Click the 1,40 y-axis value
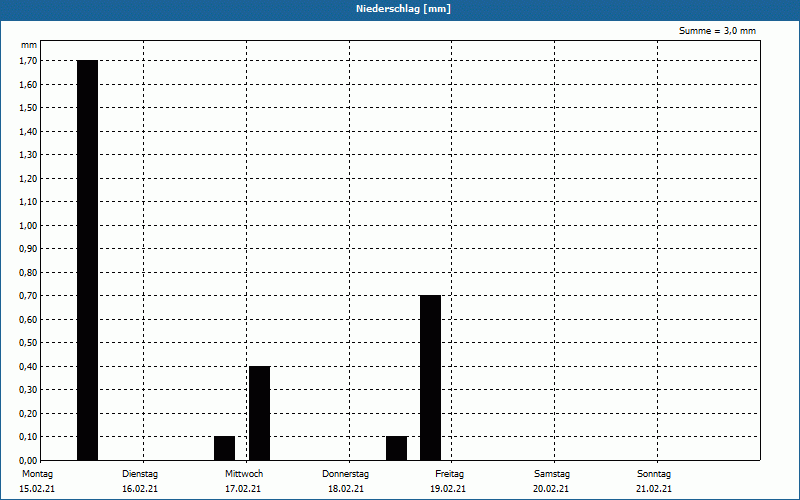Screen dimensions: 800x500 click(28, 132)
